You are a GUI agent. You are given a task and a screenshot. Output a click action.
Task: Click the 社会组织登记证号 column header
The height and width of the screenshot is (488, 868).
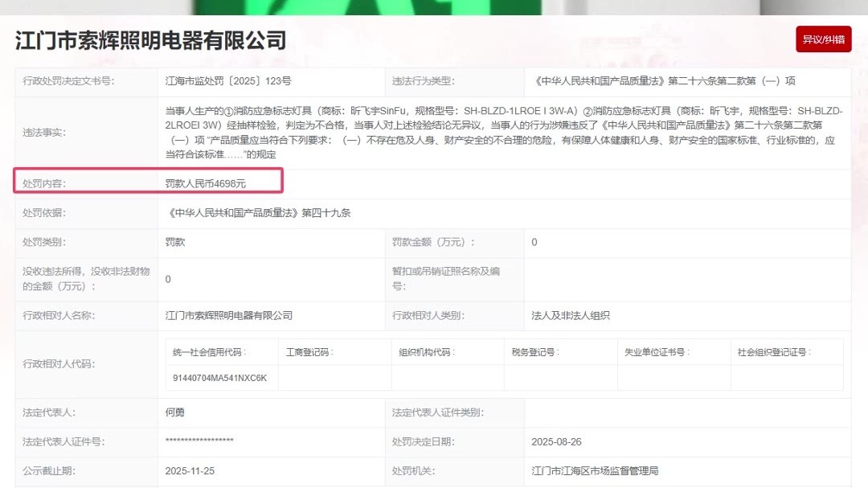774,352
